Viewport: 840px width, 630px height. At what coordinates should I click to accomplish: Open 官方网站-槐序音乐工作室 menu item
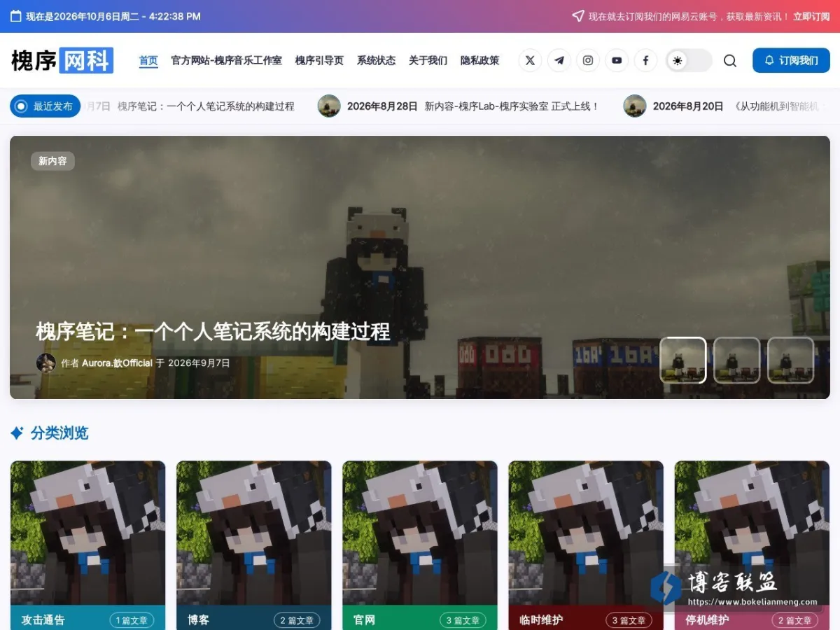pos(226,60)
